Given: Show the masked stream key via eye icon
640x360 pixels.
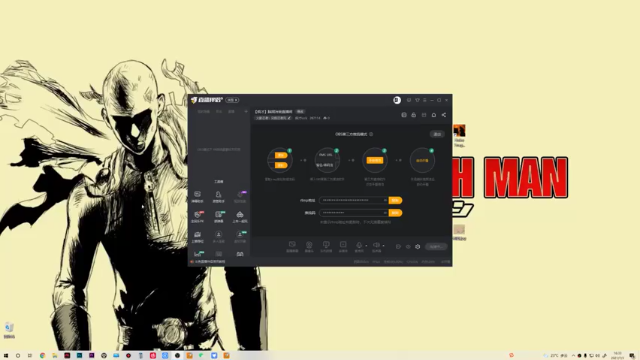Looking at the screenshot, I should click(x=385, y=213).
